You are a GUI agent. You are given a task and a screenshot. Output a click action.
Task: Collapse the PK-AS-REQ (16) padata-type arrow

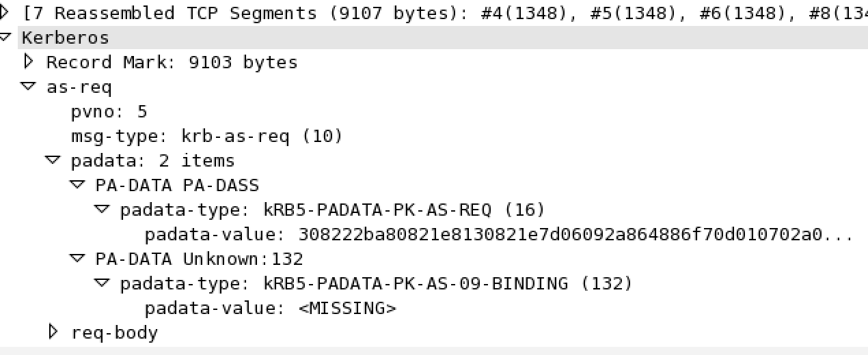(x=103, y=210)
